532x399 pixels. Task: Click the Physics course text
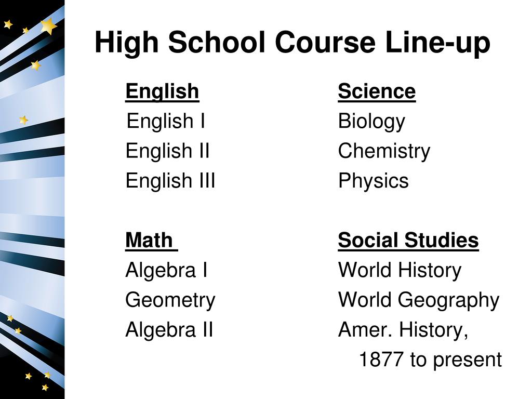click(x=373, y=181)
